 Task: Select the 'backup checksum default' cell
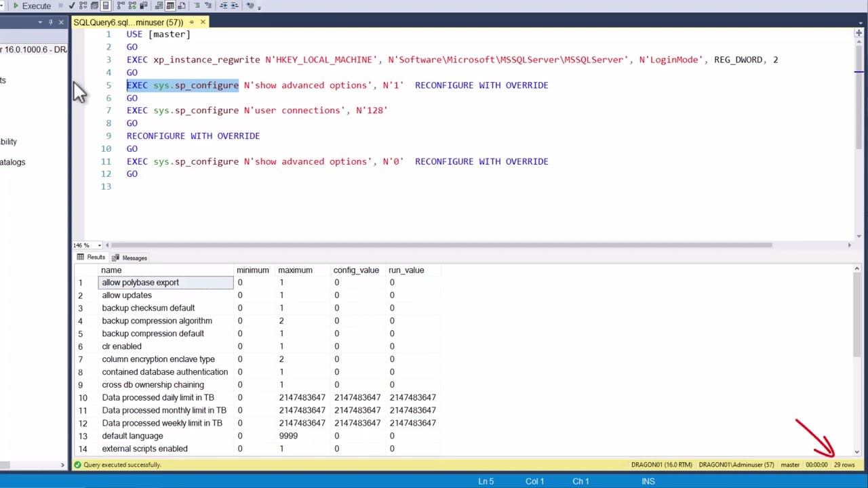coord(166,308)
